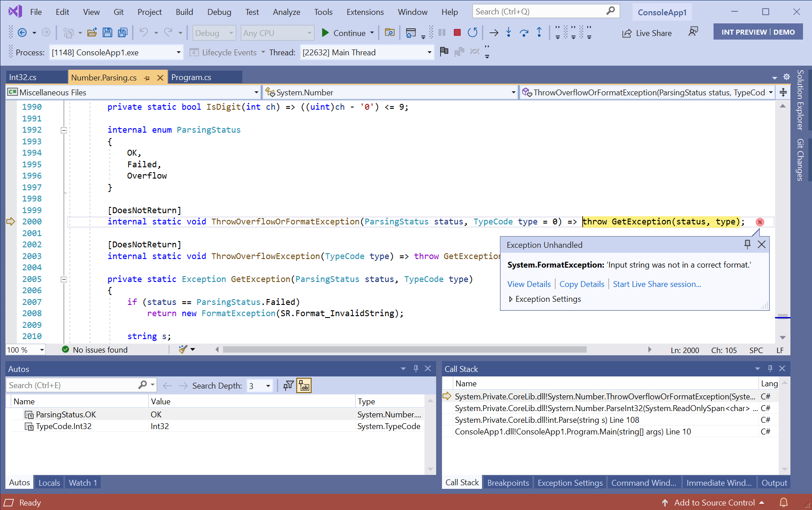Pin the Exception Unhandled popup
Screen dimensions: 812x510
(747, 244)
